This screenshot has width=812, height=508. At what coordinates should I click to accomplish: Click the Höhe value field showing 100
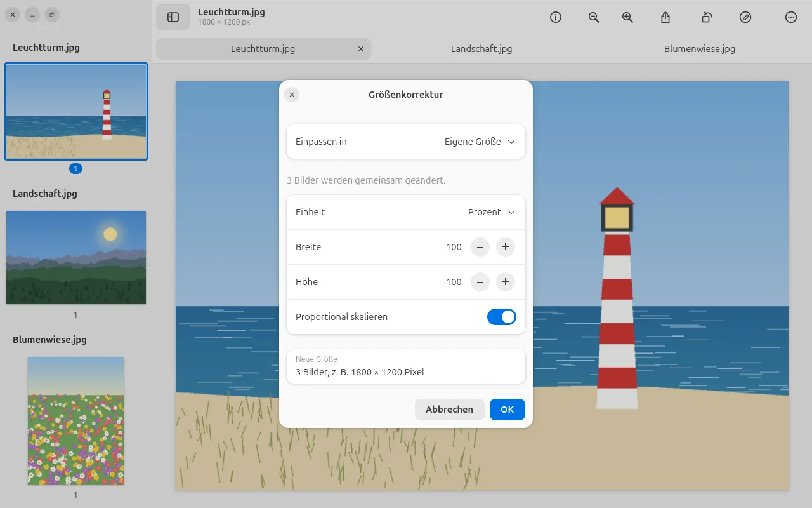pos(454,282)
